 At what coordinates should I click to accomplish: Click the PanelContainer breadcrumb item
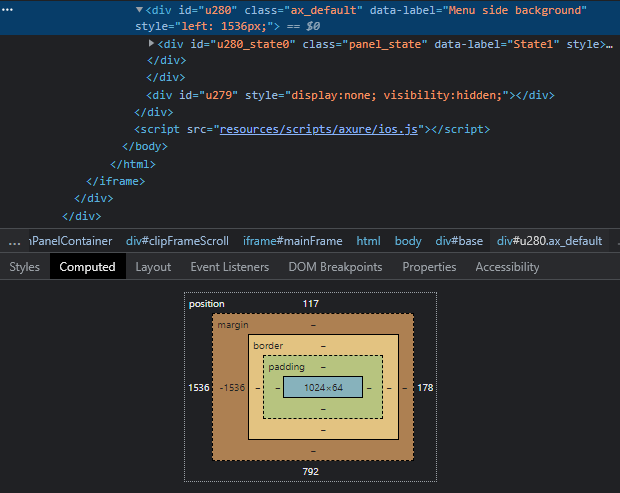[x=71, y=241]
